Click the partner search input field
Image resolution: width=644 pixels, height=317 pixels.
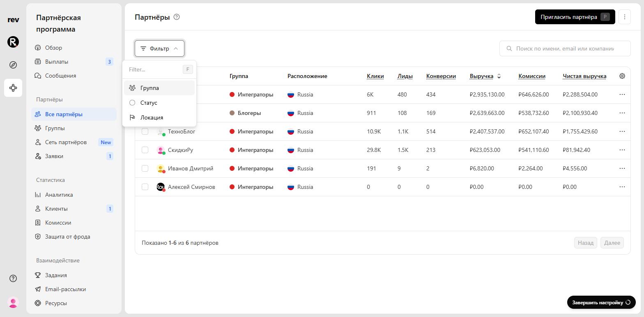click(565, 48)
